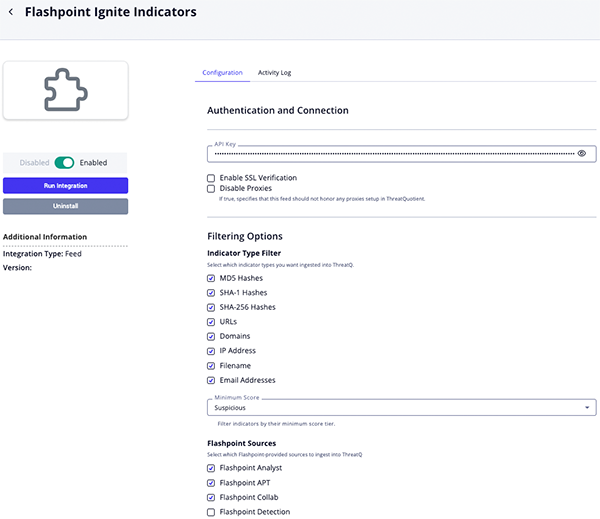Switch to the Activity Log tab
The image size is (600, 519).
[274, 73]
